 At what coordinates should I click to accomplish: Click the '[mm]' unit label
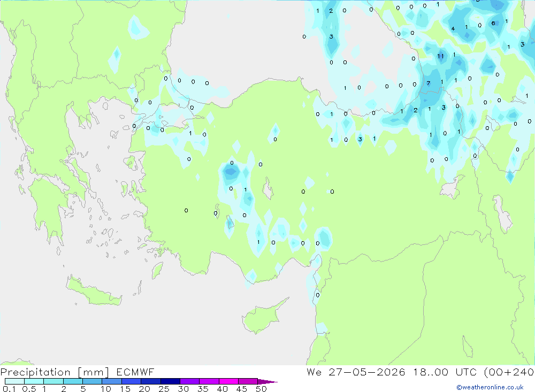click(94, 372)
